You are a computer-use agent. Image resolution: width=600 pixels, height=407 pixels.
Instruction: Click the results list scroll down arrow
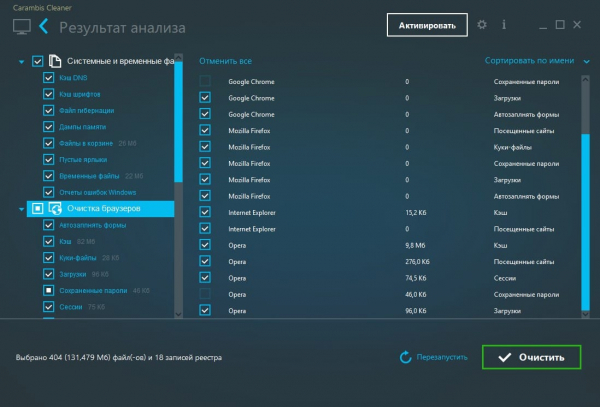tap(585, 314)
